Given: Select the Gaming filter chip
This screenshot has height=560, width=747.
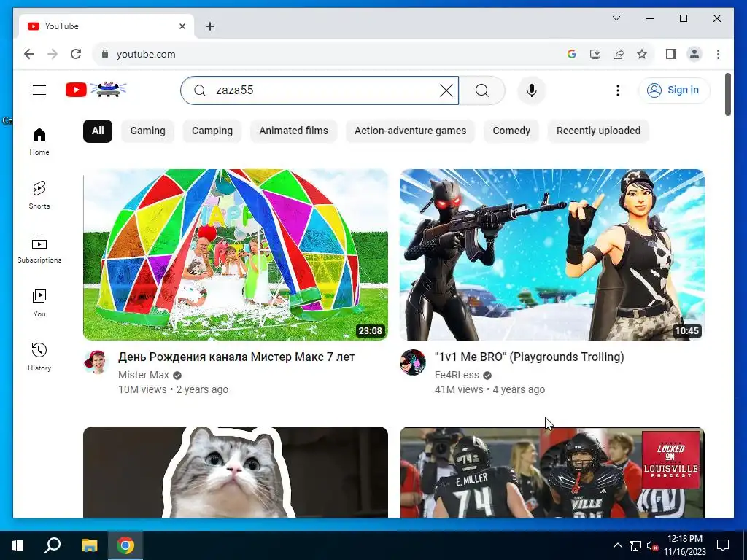Looking at the screenshot, I should (147, 131).
